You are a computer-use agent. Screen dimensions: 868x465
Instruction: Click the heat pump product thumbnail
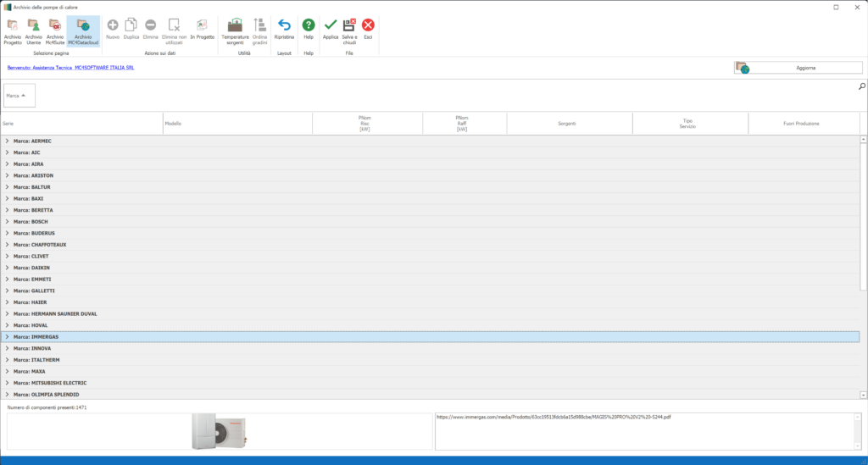(219, 431)
